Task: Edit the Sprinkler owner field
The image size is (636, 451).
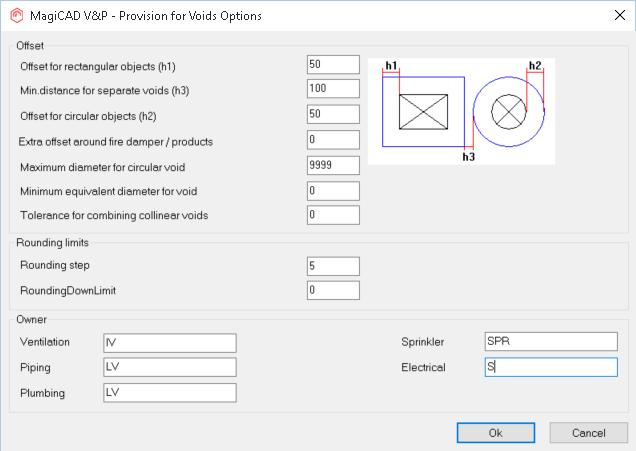Action: [550, 342]
